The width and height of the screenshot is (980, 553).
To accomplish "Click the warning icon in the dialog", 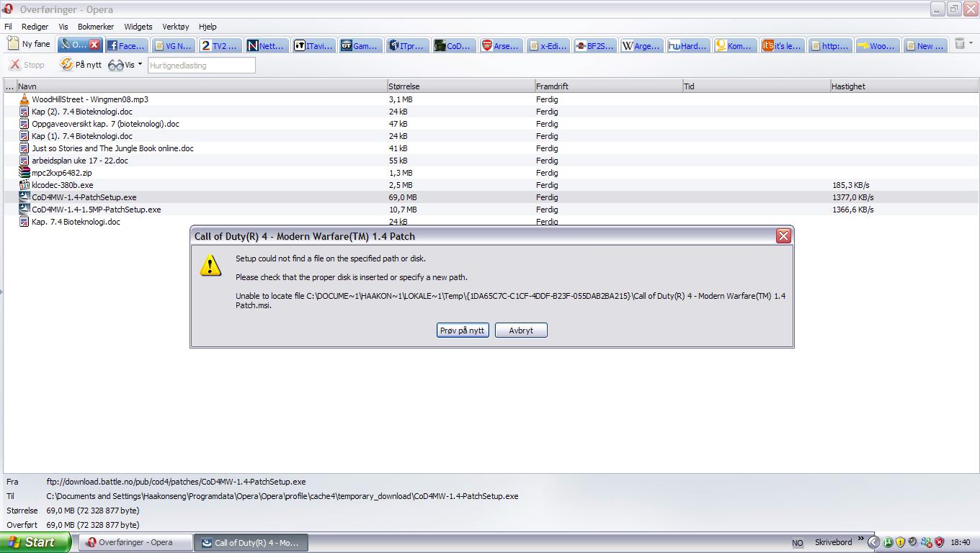I will click(210, 265).
